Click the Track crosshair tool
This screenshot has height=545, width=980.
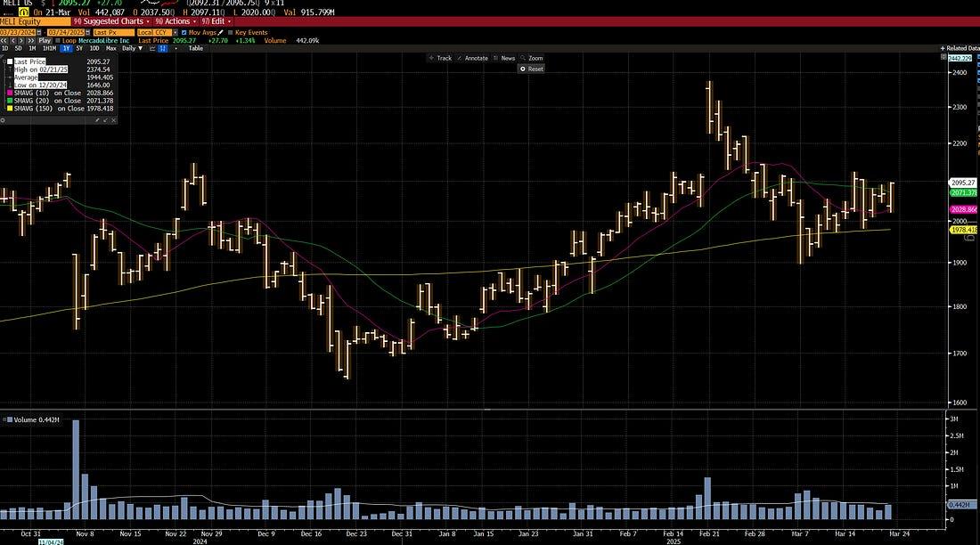pos(440,58)
